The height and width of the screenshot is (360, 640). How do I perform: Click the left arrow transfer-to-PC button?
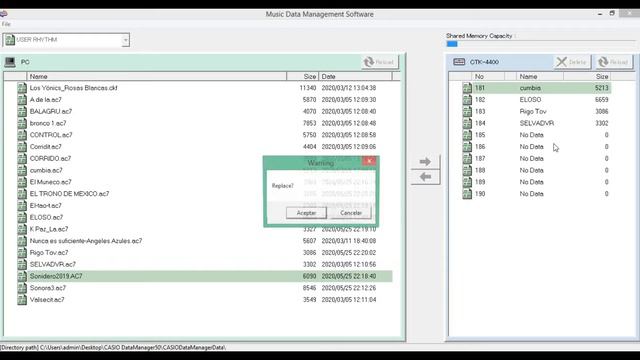click(425, 177)
